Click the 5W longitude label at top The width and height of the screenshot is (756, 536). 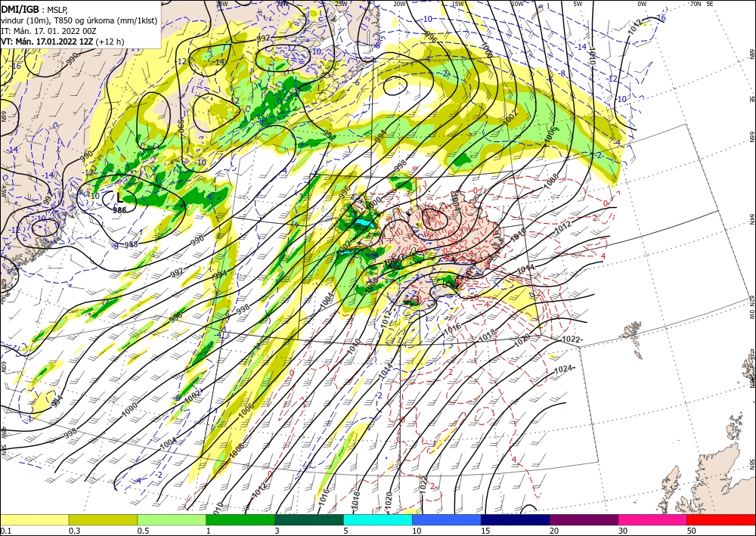coord(578,4)
